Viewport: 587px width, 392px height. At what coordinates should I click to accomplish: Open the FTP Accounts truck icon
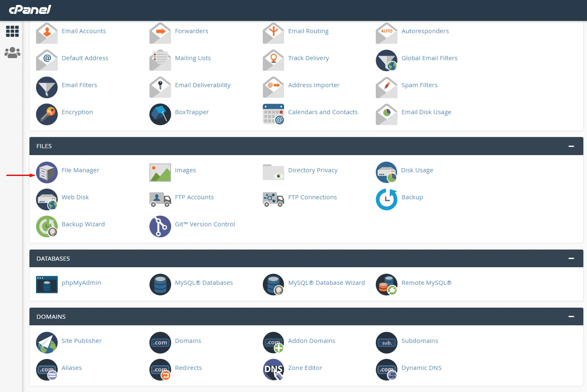[x=160, y=199]
